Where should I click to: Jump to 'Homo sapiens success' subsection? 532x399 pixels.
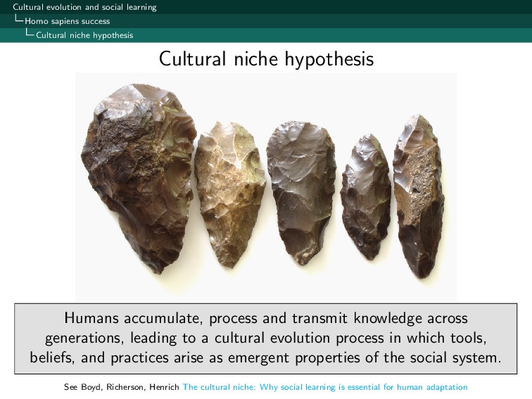(x=67, y=21)
